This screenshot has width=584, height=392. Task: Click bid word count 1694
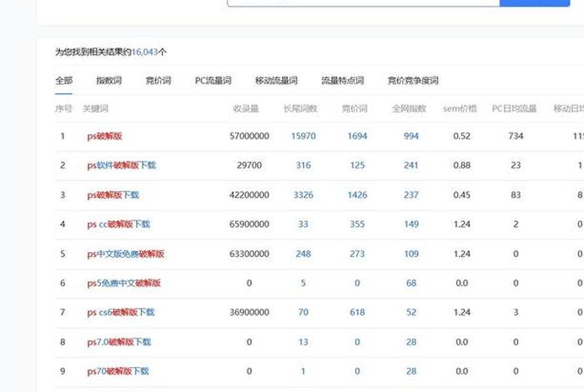(357, 136)
